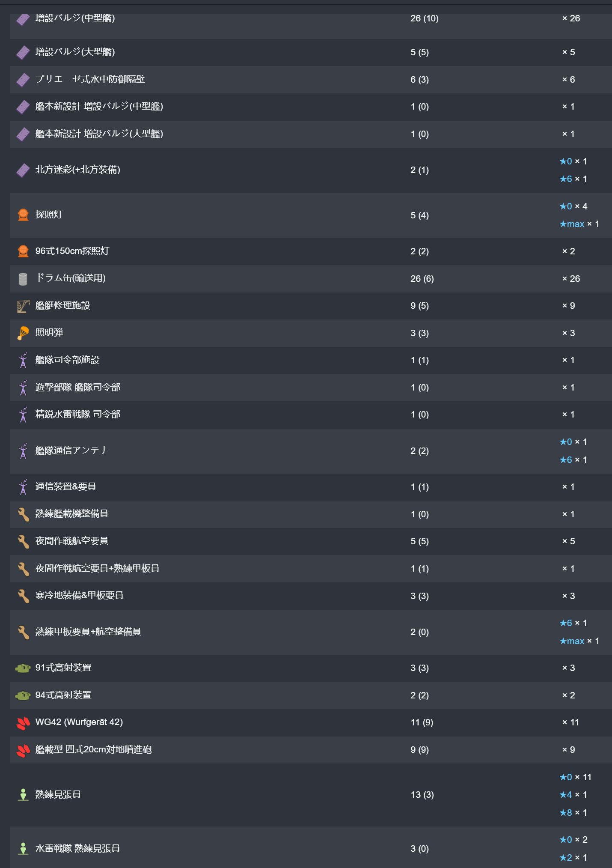Select the プリエーゼ式水中防御隔壁 equipment name
Viewport: 612px width, 868px height.
(x=90, y=79)
